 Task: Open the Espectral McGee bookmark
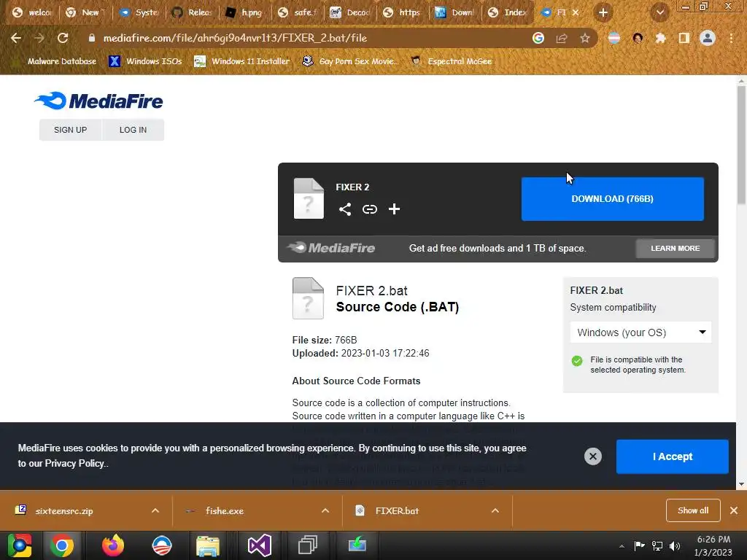452,61
